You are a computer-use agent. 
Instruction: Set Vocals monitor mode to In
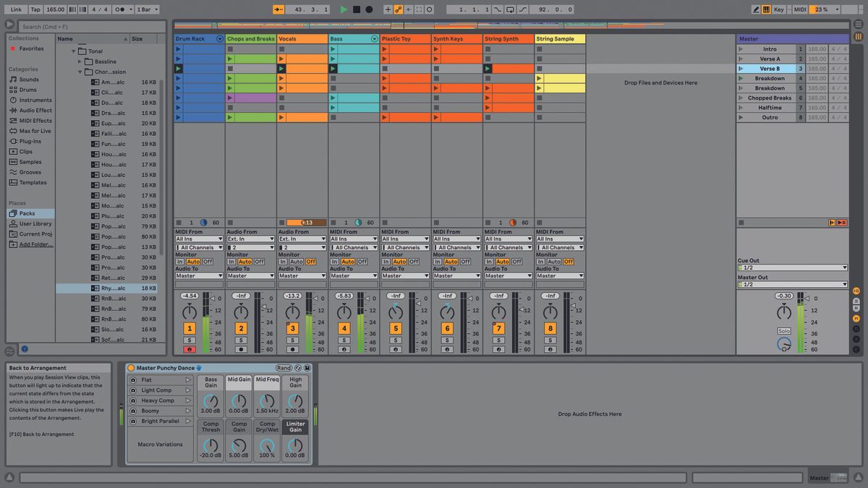pyautogui.click(x=283, y=261)
